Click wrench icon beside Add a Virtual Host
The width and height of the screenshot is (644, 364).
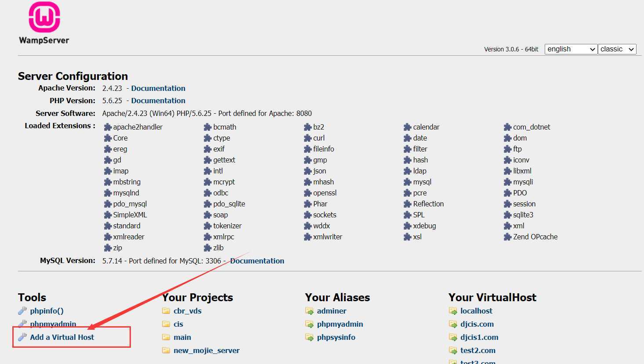tap(22, 337)
